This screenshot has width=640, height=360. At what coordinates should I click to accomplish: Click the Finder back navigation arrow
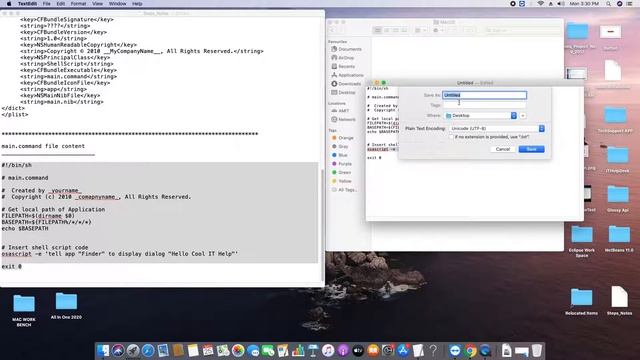coord(333,31)
